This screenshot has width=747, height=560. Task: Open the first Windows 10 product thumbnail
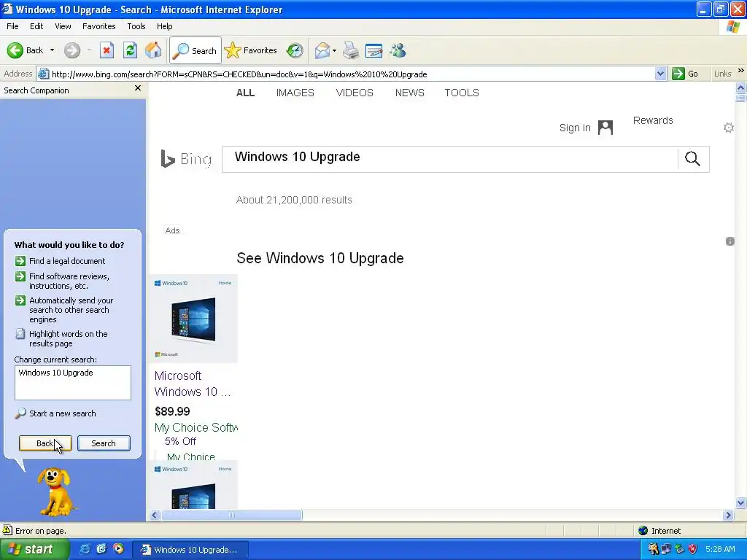pos(193,319)
